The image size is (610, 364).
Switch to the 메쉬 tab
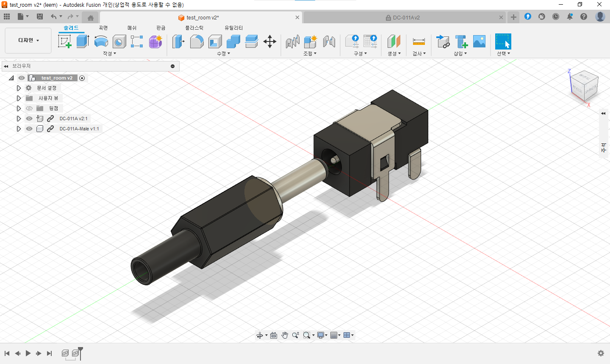tap(132, 28)
